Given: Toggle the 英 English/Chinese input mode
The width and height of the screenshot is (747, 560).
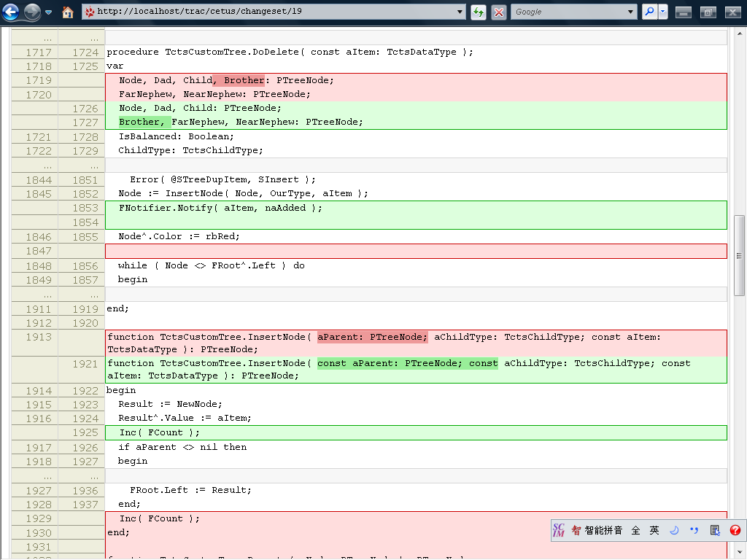Looking at the screenshot, I should point(654,531).
